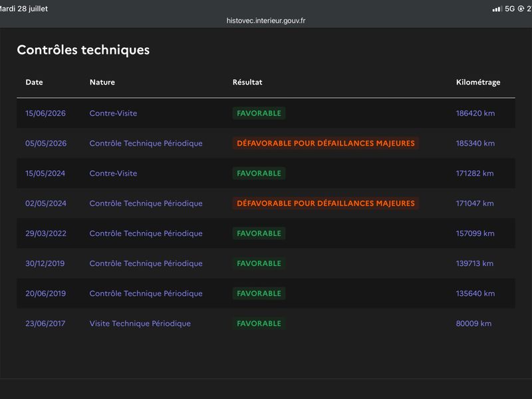Select the 'Contrôles techniques' heading
Screen dimensions: 532x399
pos(83,50)
